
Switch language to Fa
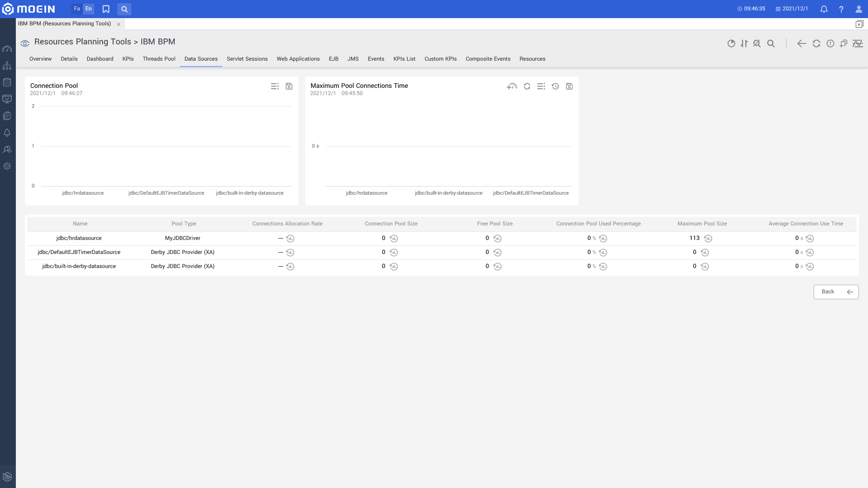click(77, 9)
